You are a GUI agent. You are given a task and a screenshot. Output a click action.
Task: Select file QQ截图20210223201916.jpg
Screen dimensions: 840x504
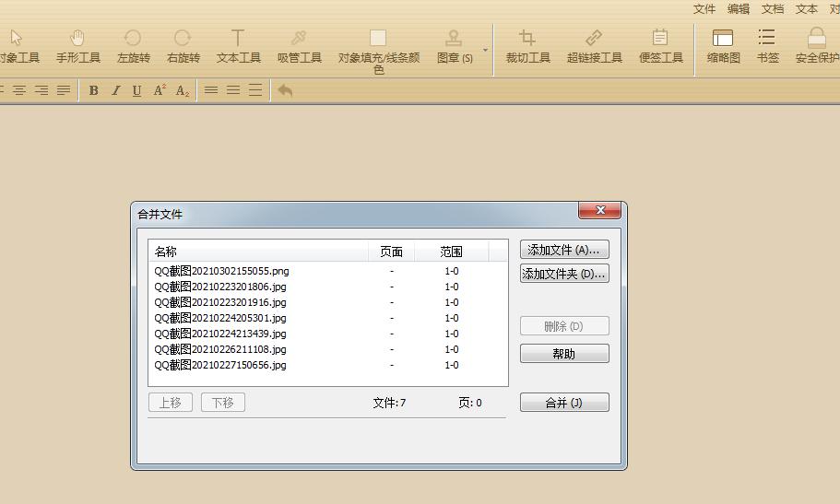coord(220,302)
